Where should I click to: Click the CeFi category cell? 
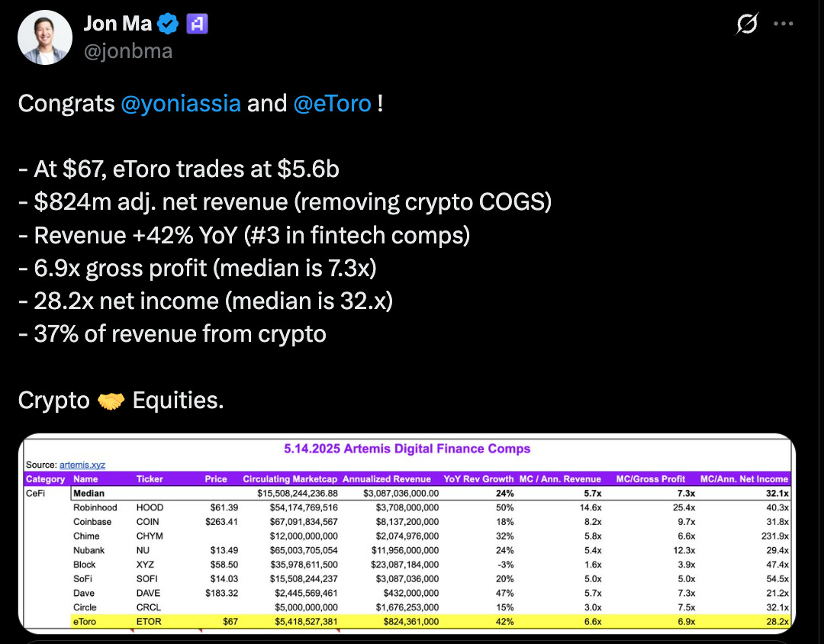coord(35,493)
